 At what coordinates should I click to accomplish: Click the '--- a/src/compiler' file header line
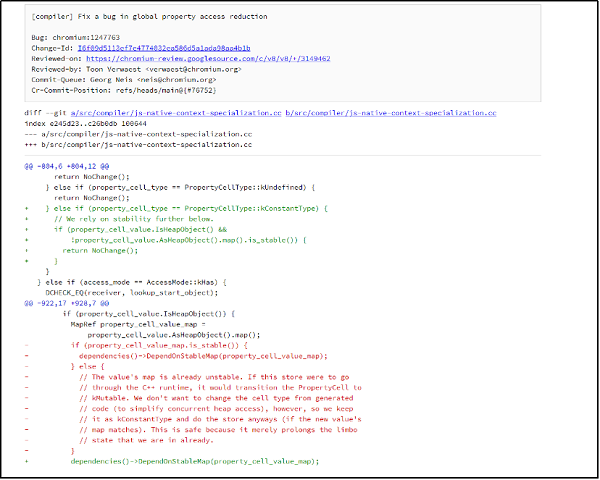[x=138, y=134]
